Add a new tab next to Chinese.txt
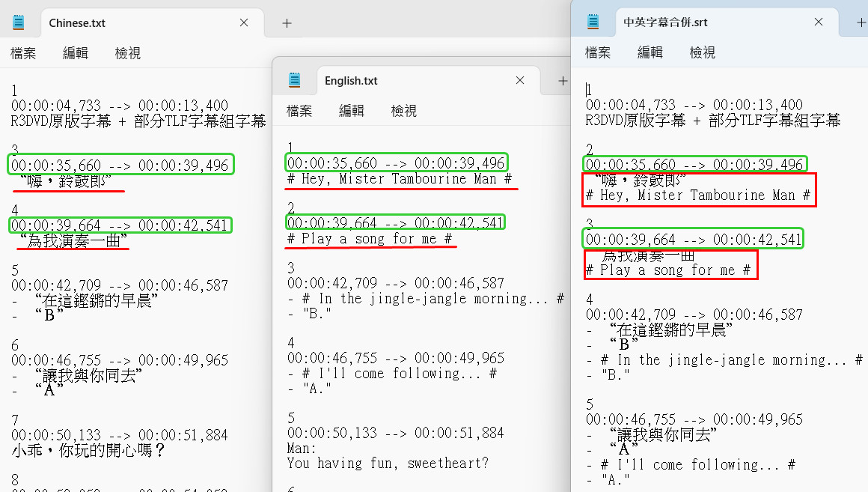Image resolution: width=868 pixels, height=492 pixels. tap(287, 23)
